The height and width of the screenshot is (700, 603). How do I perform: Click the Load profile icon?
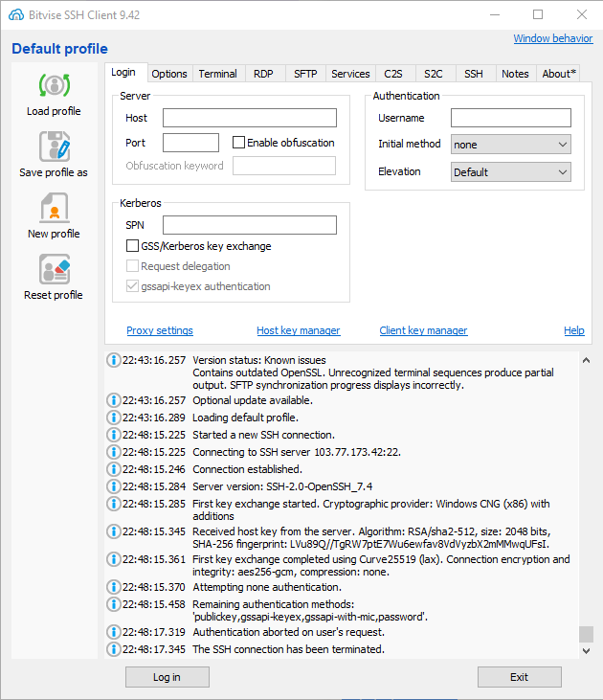point(54,85)
